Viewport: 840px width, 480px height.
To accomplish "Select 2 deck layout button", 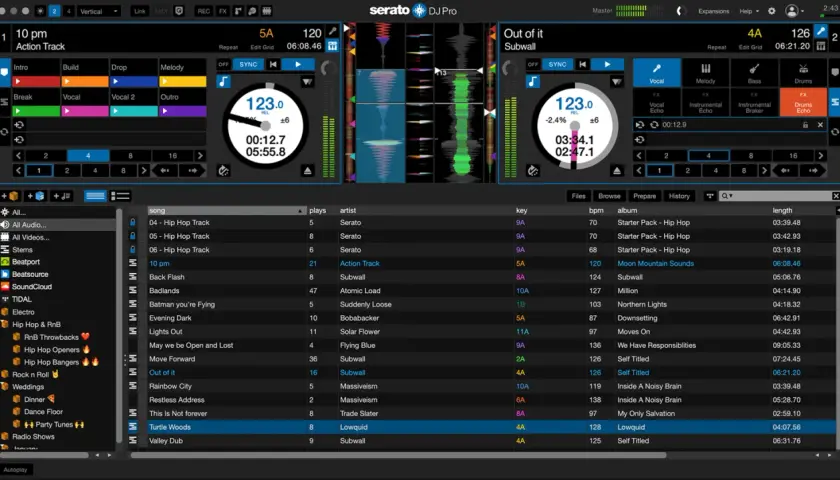I will 54,11.
